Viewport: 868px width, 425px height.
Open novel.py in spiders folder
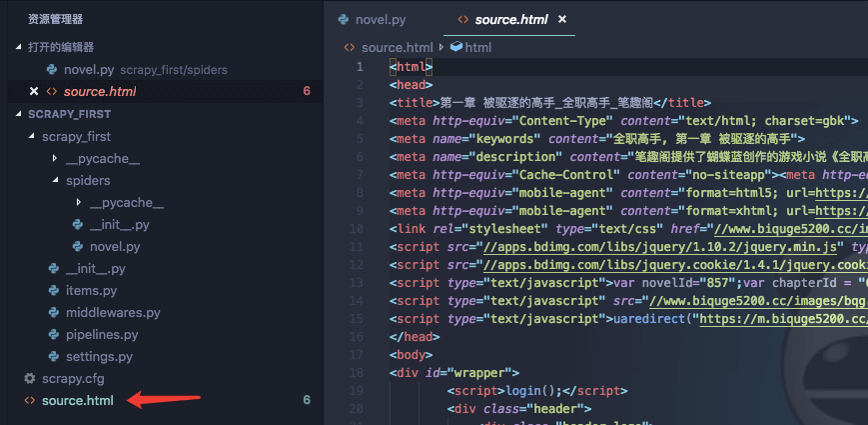coord(115,247)
